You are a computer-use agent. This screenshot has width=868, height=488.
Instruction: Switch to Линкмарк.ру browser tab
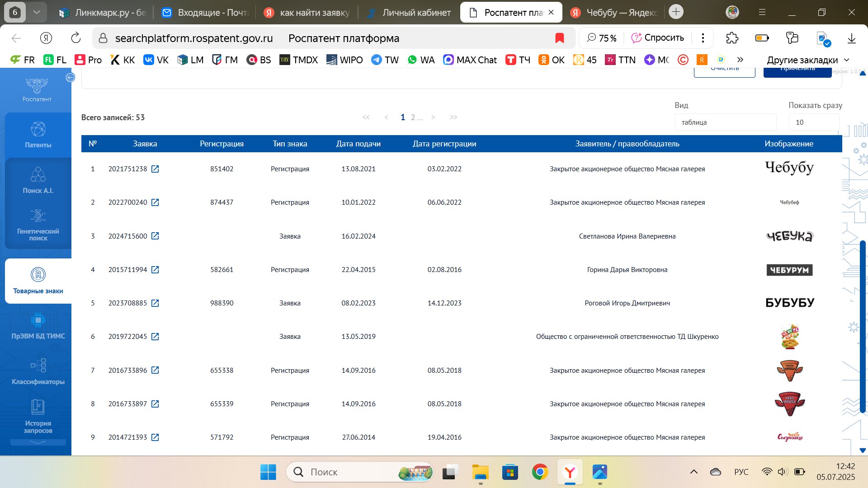click(103, 13)
